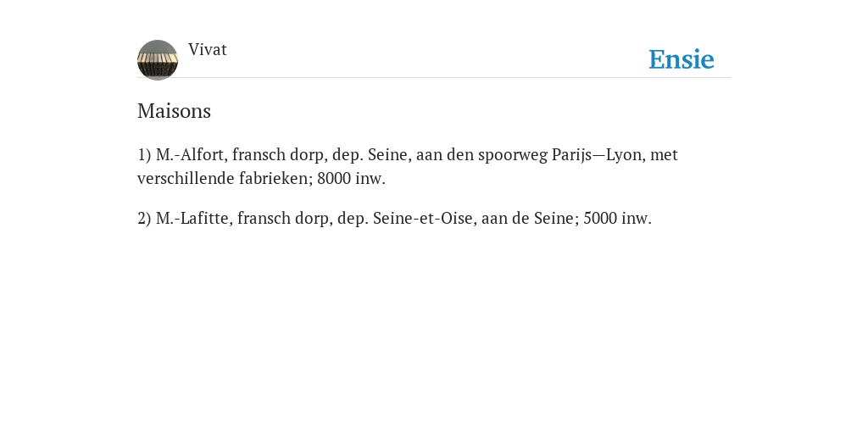Click the Seine-et-Oise department name
Image resolution: width=868 pixels, height=434 pixels.
[x=424, y=218]
